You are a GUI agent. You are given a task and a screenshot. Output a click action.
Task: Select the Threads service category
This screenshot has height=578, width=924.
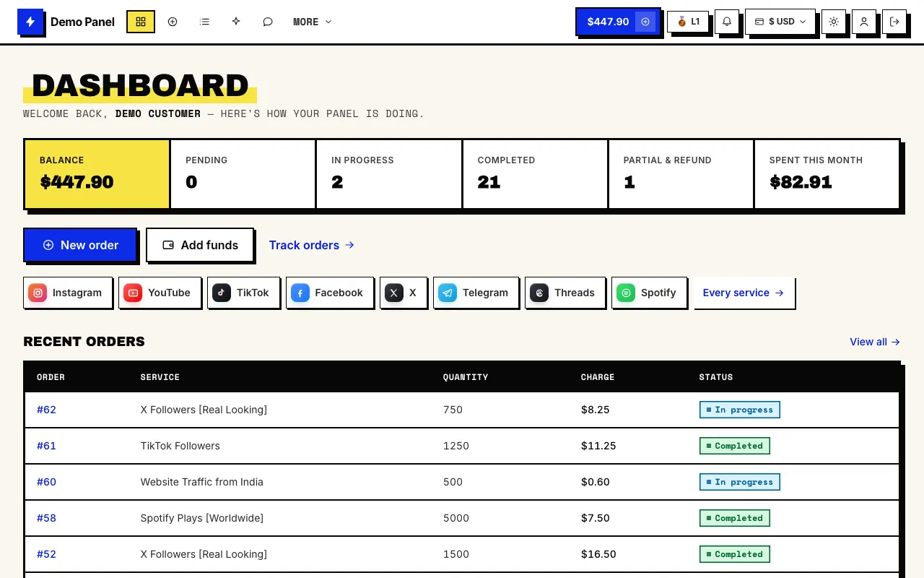click(565, 293)
